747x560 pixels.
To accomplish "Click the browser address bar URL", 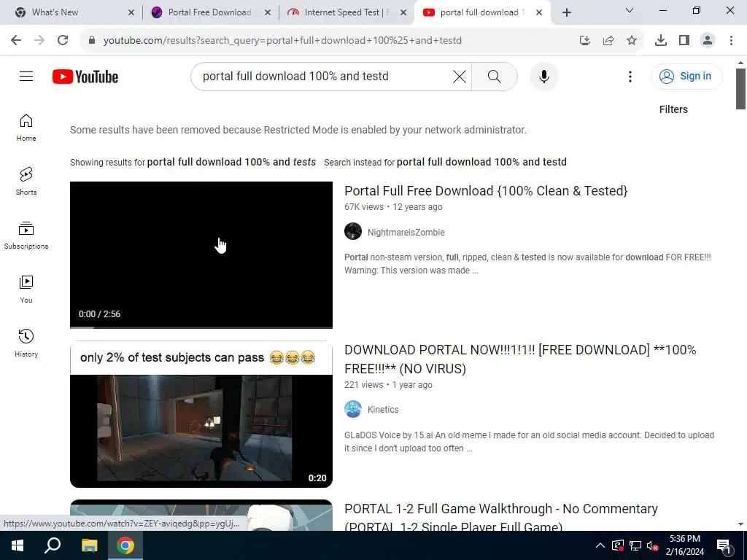I will tap(282, 41).
